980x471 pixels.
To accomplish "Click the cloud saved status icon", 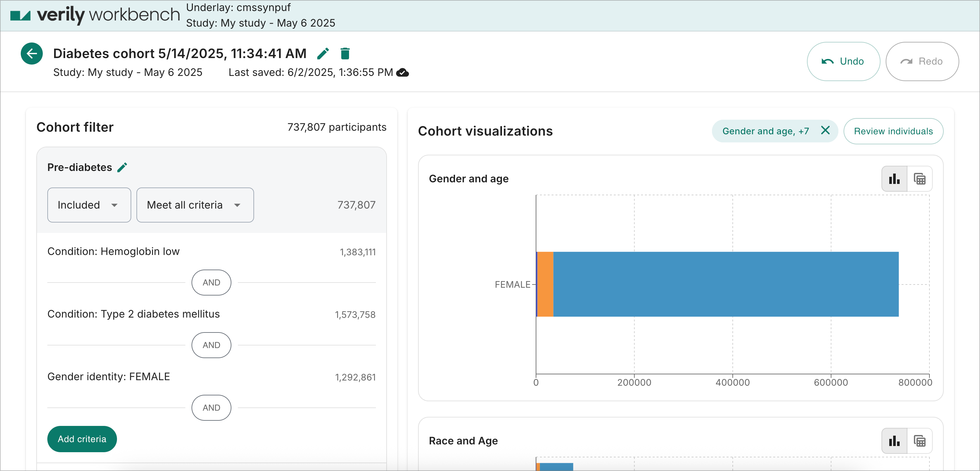I will tap(402, 72).
